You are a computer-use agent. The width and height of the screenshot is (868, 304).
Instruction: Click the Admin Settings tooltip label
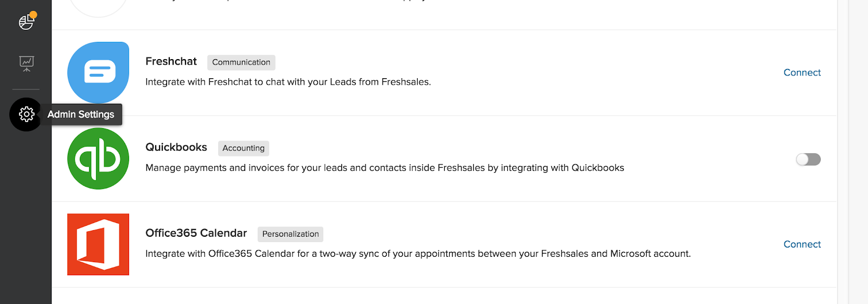81,115
